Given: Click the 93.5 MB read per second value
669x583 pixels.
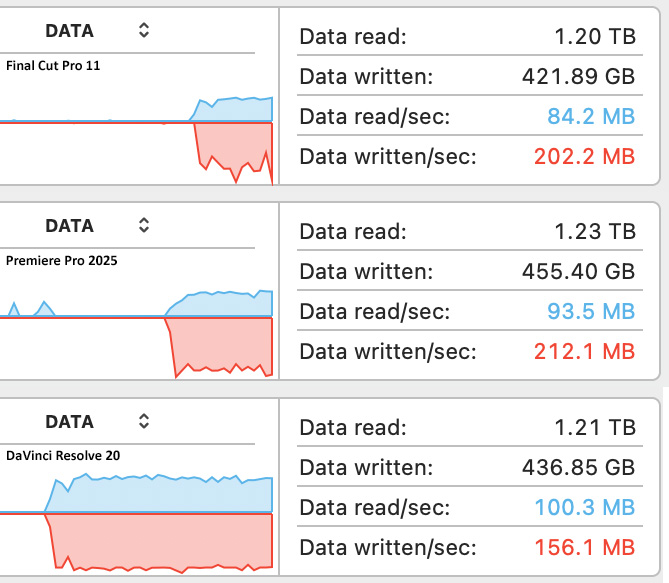Looking at the screenshot, I should (x=593, y=311).
